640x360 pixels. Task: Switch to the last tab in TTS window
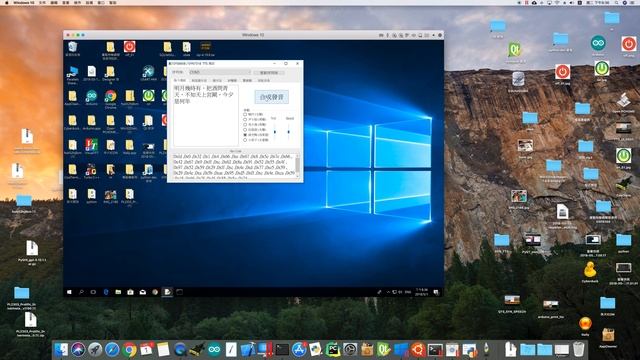coord(264,80)
